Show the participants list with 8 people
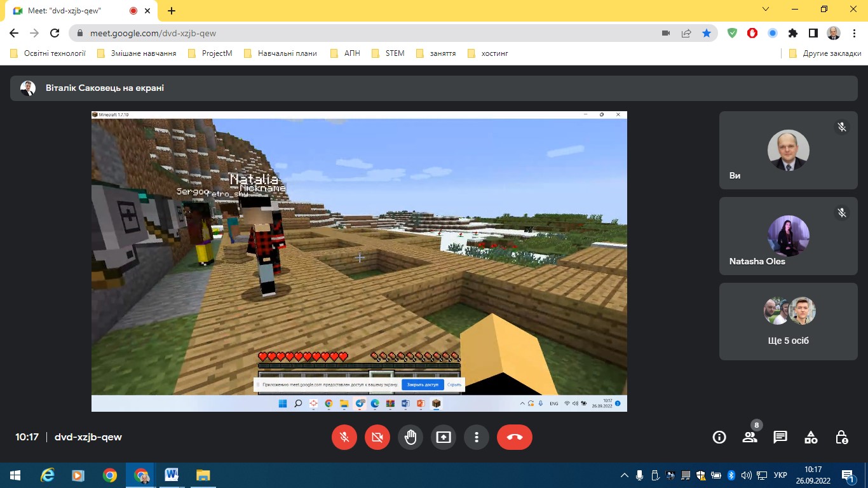868x488 pixels. [x=750, y=437]
